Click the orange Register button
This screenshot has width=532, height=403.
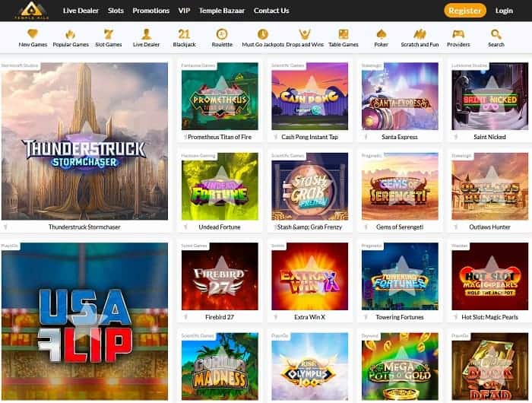click(x=465, y=11)
